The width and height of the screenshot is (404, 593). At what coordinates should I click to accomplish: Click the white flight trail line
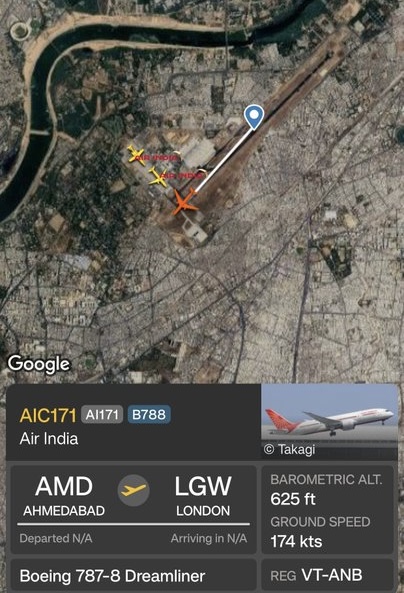(x=224, y=160)
